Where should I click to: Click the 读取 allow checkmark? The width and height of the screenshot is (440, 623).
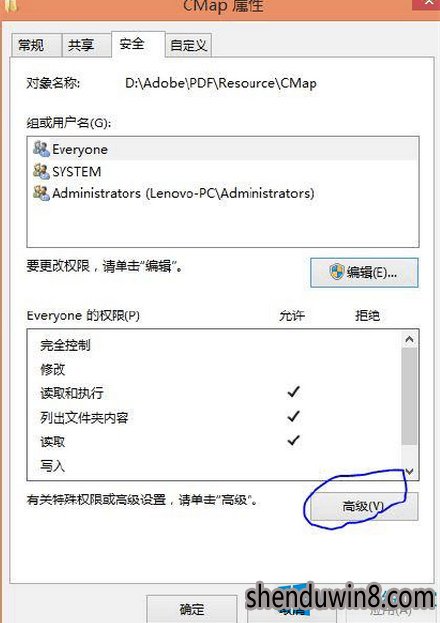pyautogui.click(x=293, y=440)
